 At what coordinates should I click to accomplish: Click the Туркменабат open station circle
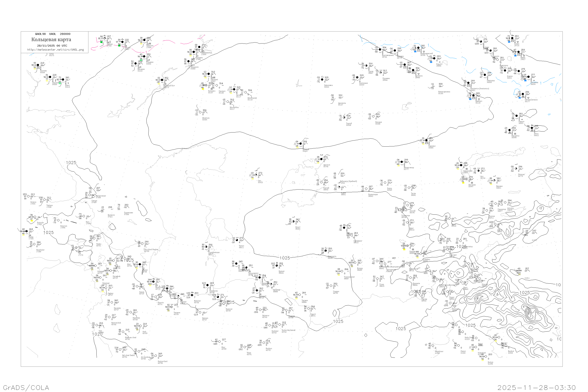click(342, 271)
